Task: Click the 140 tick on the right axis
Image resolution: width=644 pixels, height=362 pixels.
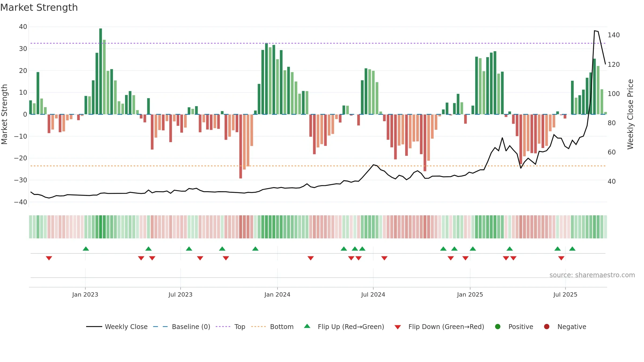Action: click(x=614, y=35)
